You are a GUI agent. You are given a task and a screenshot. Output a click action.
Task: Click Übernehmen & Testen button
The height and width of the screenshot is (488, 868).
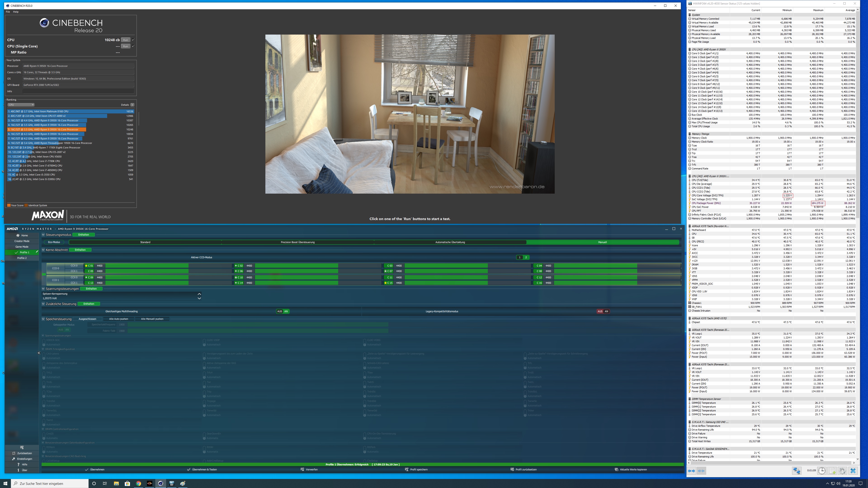click(x=202, y=469)
